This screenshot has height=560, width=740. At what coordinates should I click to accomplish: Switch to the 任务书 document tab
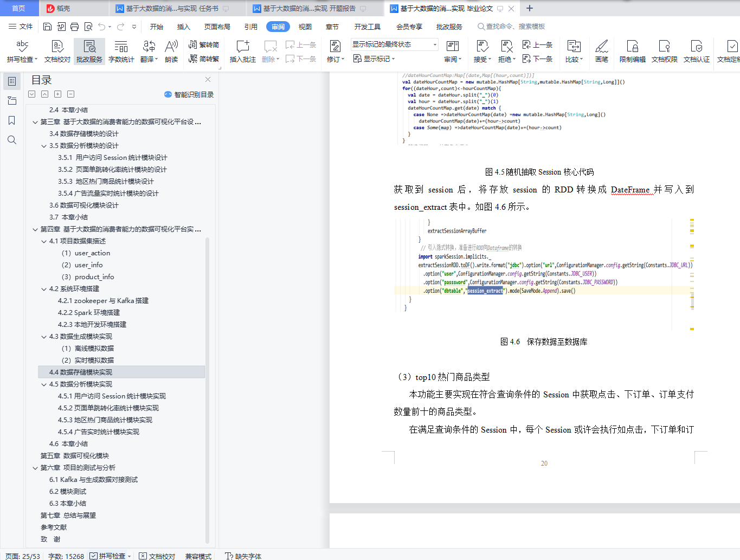[172, 8]
